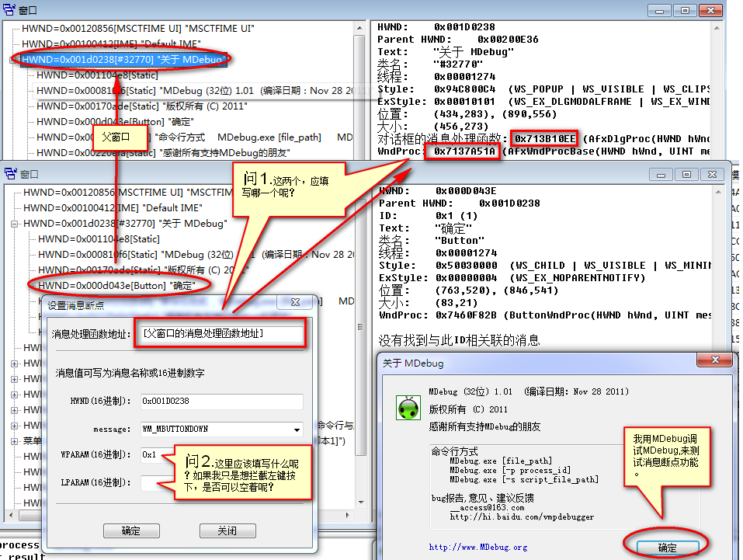Expand the 菜单 tree node

14,441
